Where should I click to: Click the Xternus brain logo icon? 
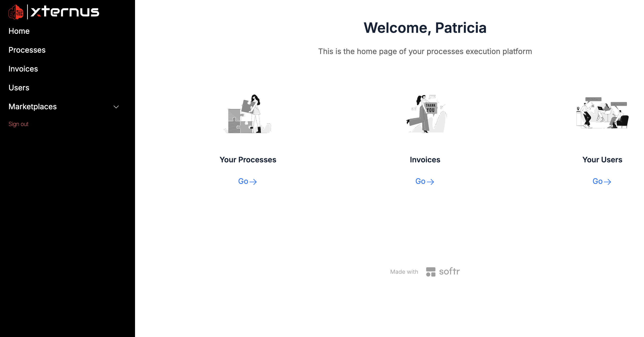[x=16, y=12]
